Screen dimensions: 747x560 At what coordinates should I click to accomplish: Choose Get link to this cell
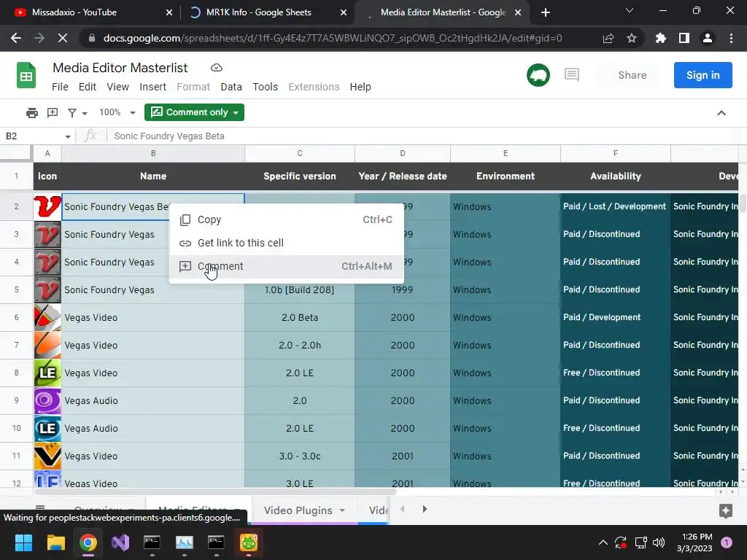[x=286, y=243]
